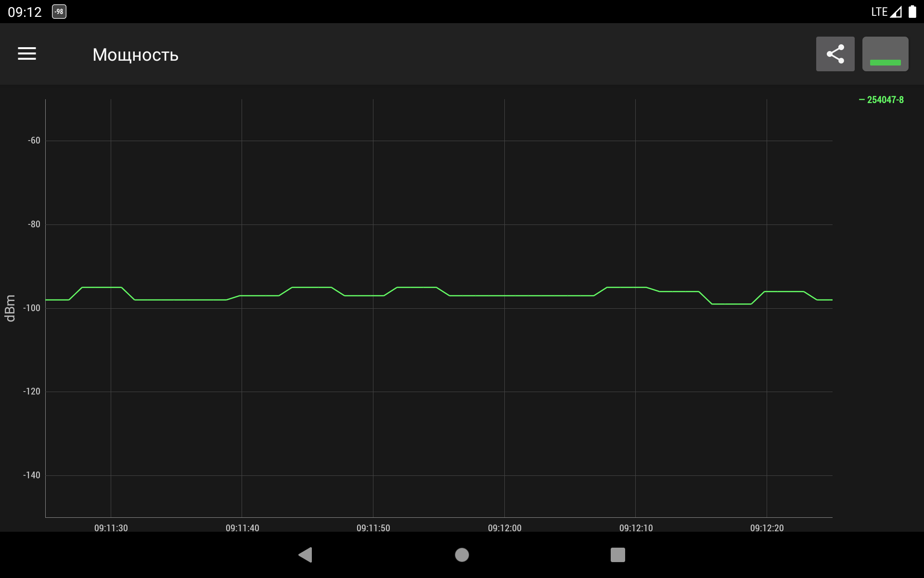Tap the 09:12 clock in status bar
This screenshot has height=578, width=924.
[25, 12]
